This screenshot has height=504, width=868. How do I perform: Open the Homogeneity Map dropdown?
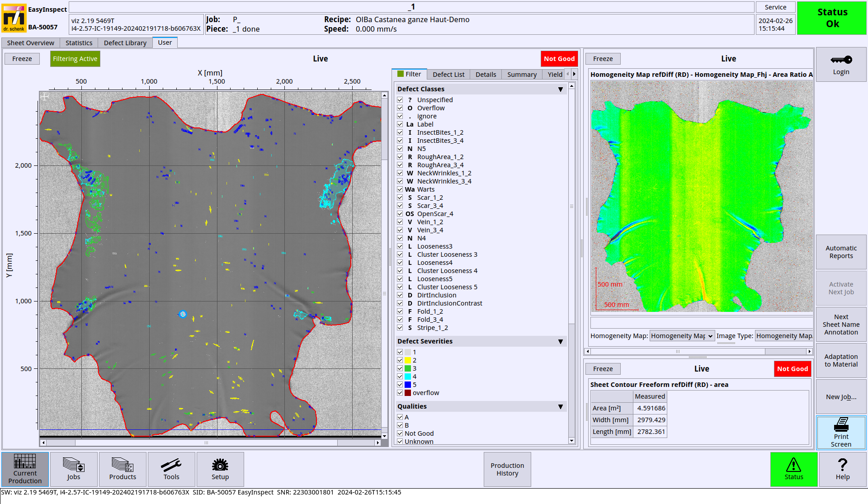(x=682, y=336)
